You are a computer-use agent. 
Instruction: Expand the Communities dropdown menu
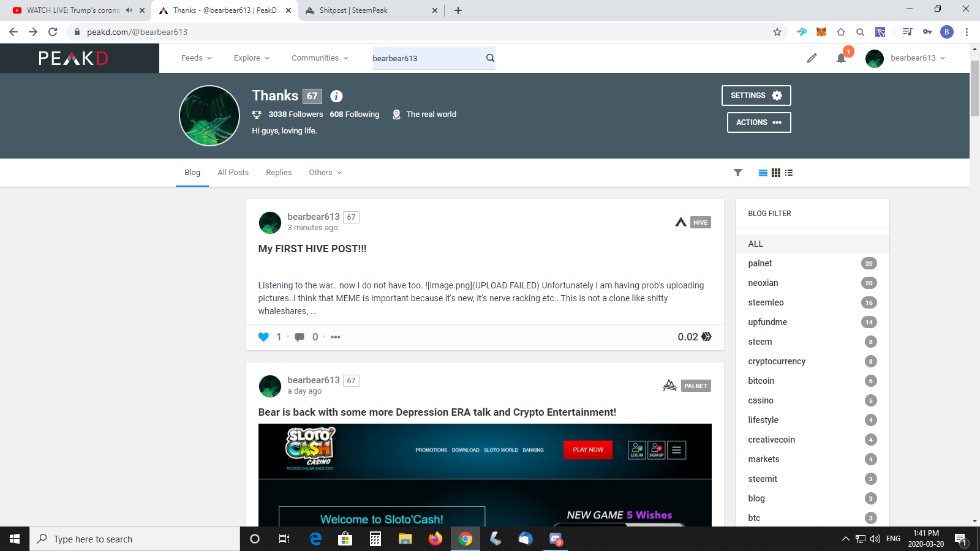(319, 58)
